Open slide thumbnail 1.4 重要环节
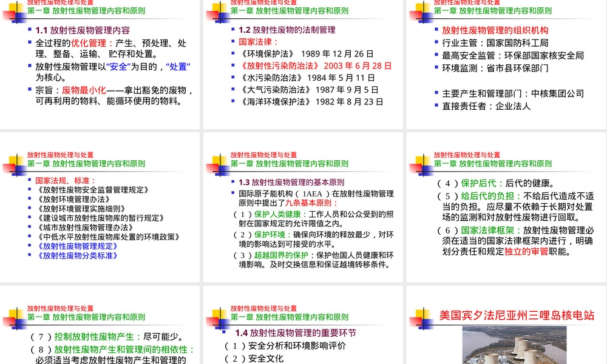The height and width of the screenshot is (364, 607). click(303, 325)
